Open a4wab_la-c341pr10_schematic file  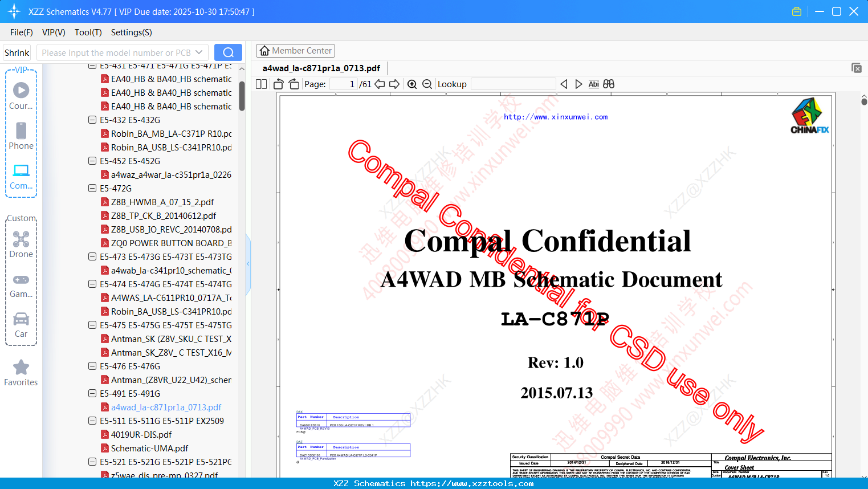coord(172,270)
